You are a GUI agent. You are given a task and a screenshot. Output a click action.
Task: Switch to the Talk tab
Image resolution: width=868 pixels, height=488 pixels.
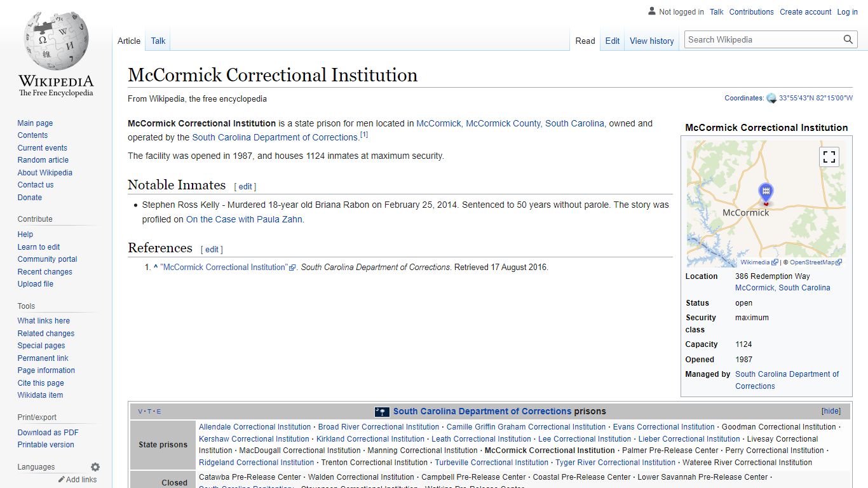(158, 41)
